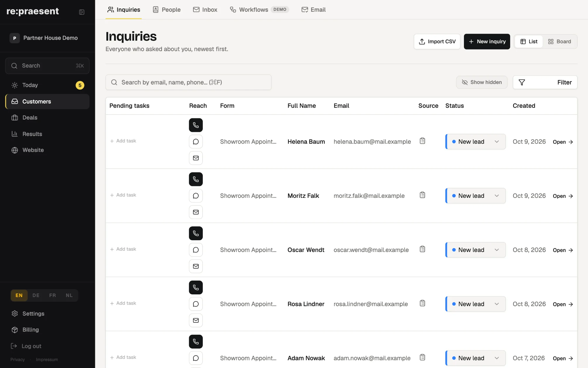This screenshot has width=588, height=368.
Task: Click email icon for Helena Baum
Action: coord(196,158)
